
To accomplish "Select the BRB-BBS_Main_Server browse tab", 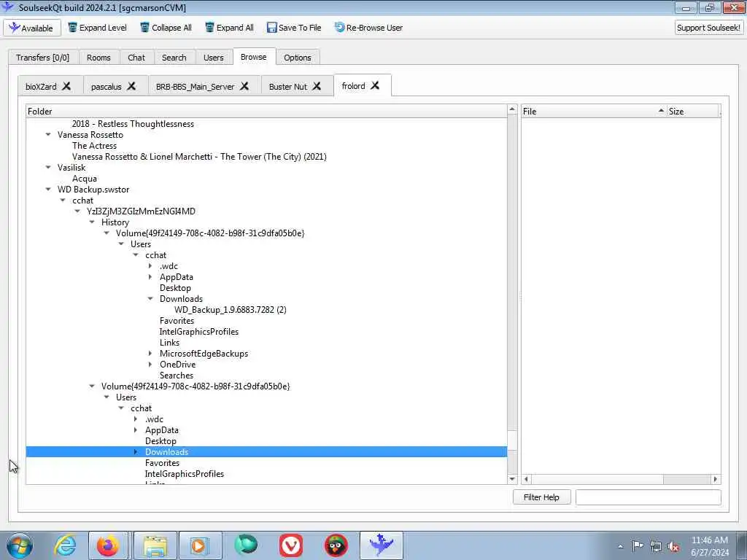I will tap(196, 87).
